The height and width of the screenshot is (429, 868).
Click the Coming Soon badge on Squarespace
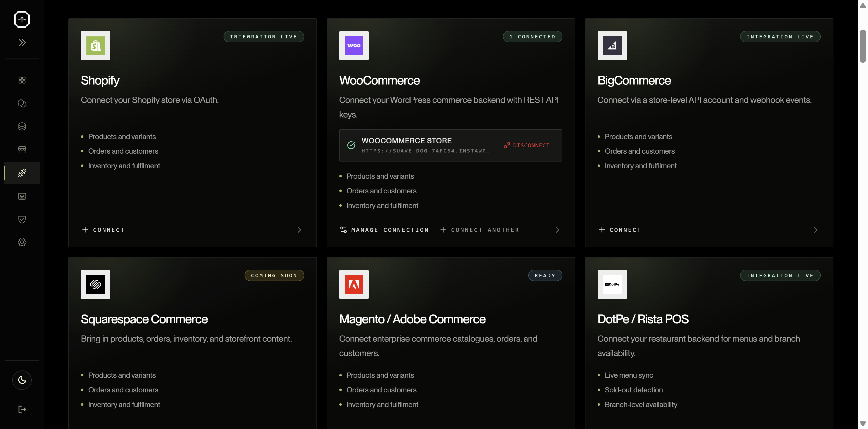click(x=274, y=275)
